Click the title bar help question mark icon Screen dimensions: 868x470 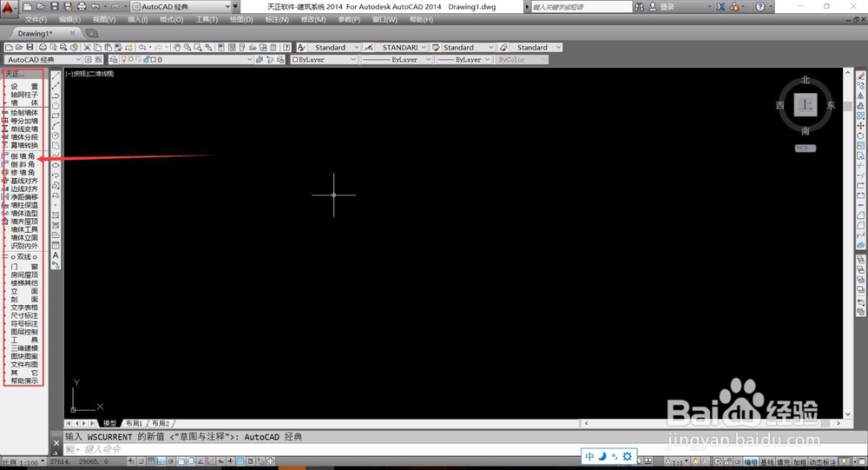760,7
